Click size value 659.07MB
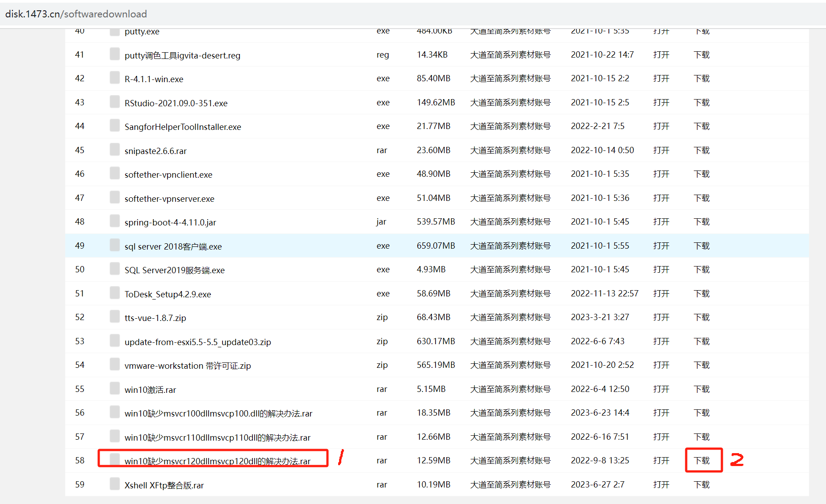Image resolution: width=826 pixels, height=504 pixels. click(x=436, y=246)
